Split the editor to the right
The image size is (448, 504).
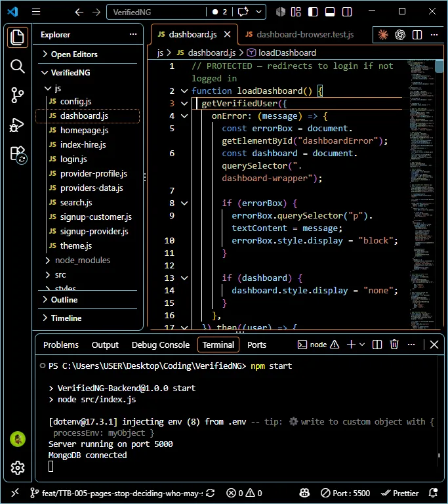[x=417, y=34]
